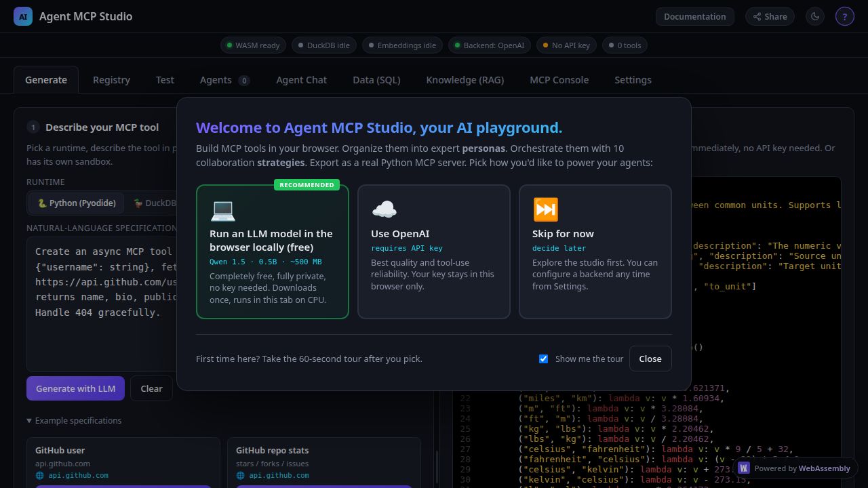Open the Knowledge (RAG) tab
This screenshot has height=488, width=868.
pos(465,80)
